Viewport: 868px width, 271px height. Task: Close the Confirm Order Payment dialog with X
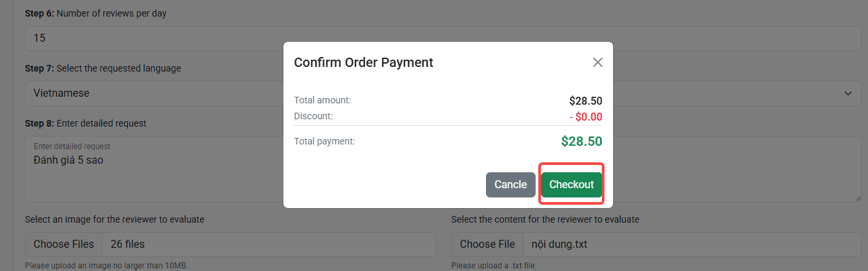tap(597, 62)
